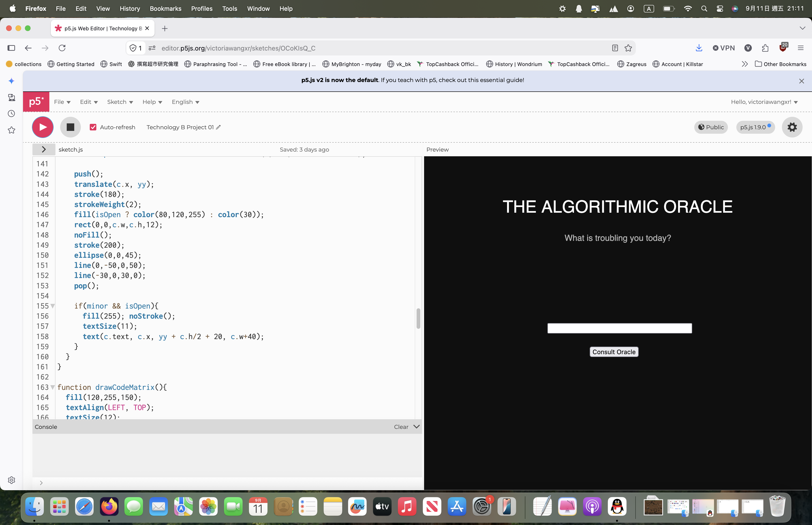812x525 pixels.
Task: Open the bookmarks star sidebar icon
Action: click(x=11, y=130)
